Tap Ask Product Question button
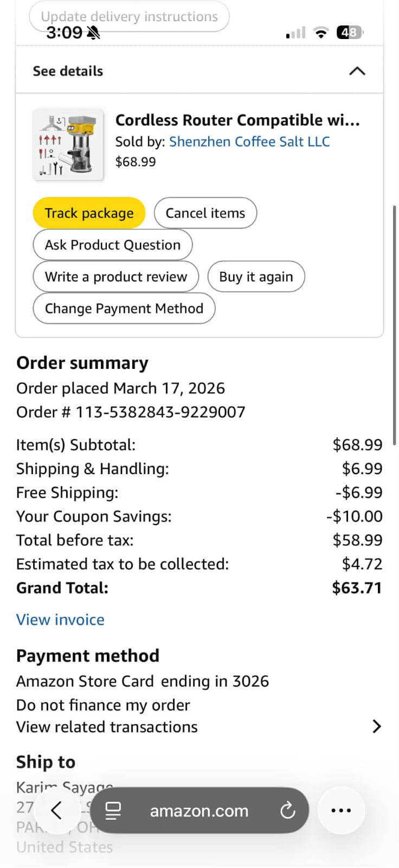 click(113, 245)
